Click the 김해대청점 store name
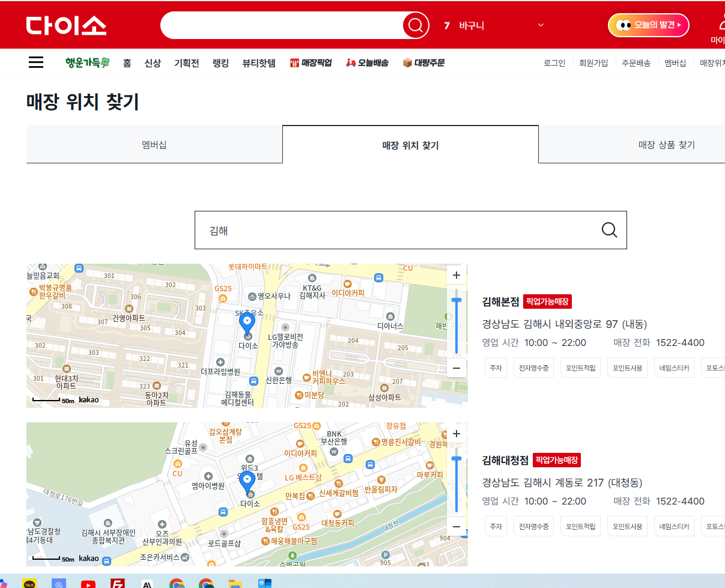 [x=505, y=460]
